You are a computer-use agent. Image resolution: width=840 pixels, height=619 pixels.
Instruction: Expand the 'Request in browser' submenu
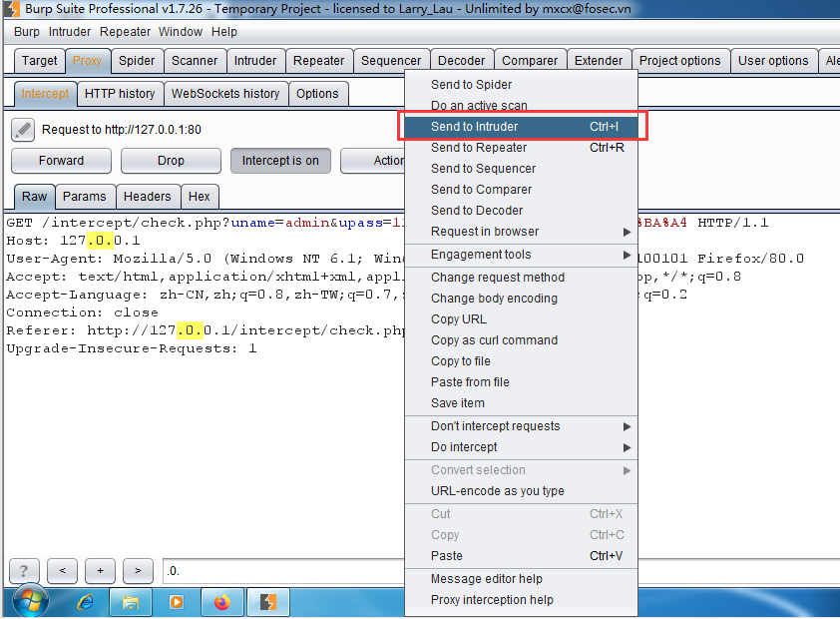click(x=521, y=232)
